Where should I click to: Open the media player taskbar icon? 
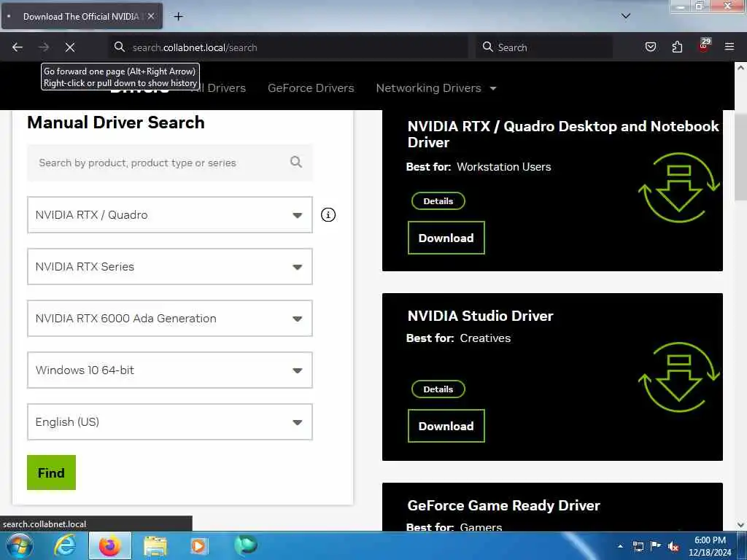[x=198, y=546]
